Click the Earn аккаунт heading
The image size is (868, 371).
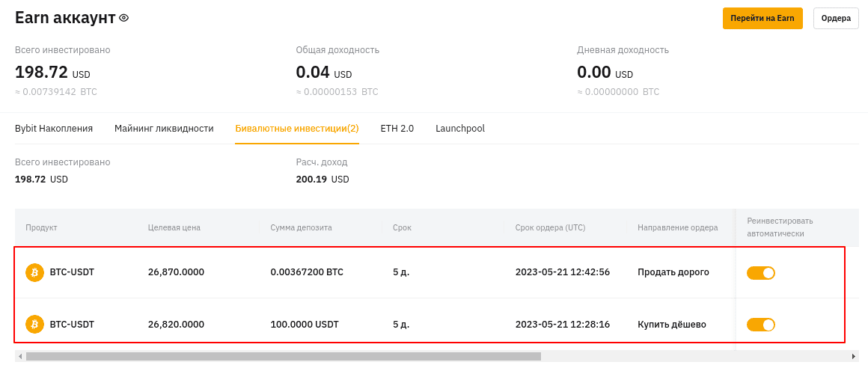pos(65,18)
